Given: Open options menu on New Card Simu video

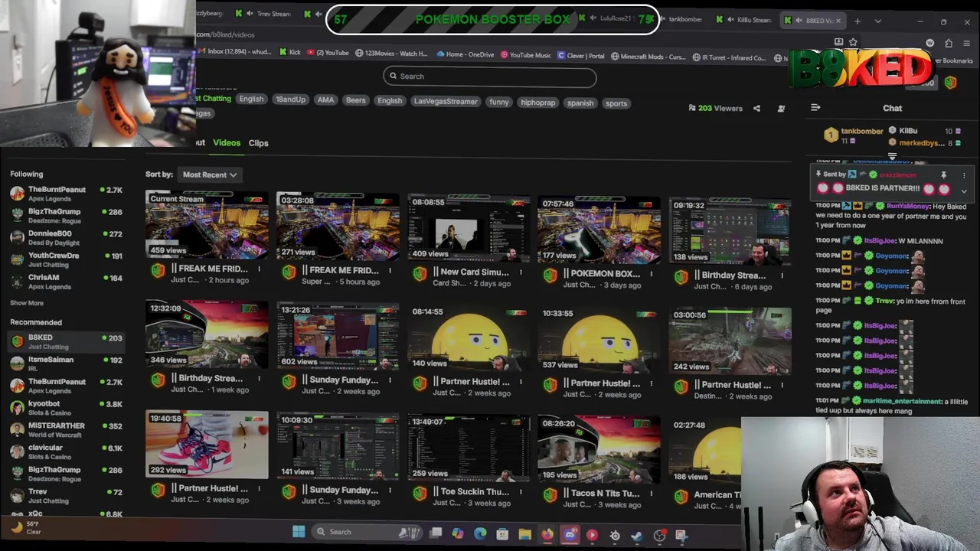Looking at the screenshot, I should [x=521, y=272].
